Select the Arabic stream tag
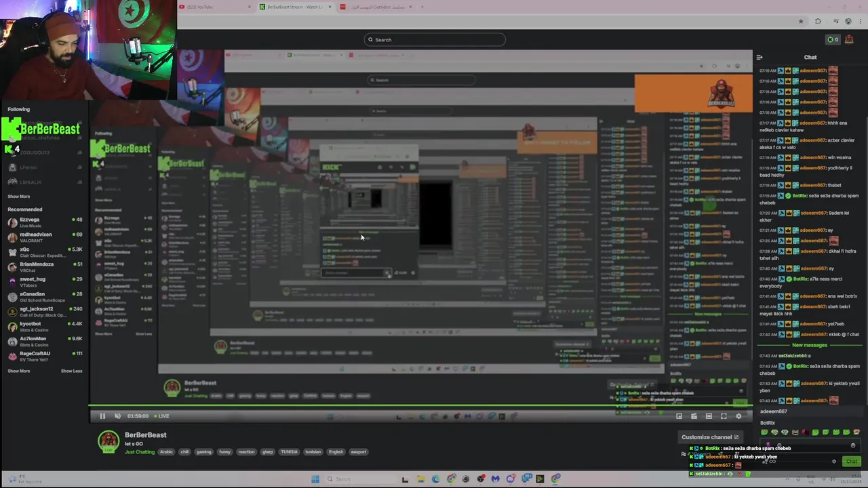The width and height of the screenshot is (868, 488). (x=166, y=452)
